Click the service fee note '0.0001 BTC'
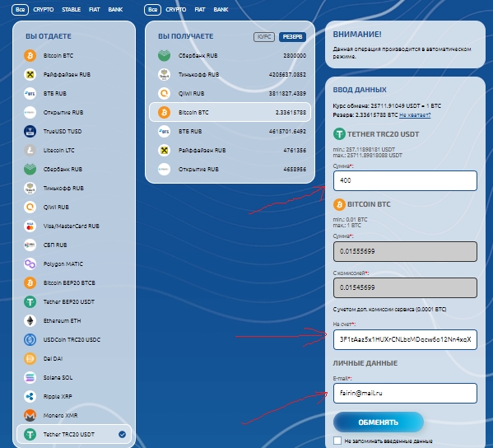 click(x=389, y=310)
